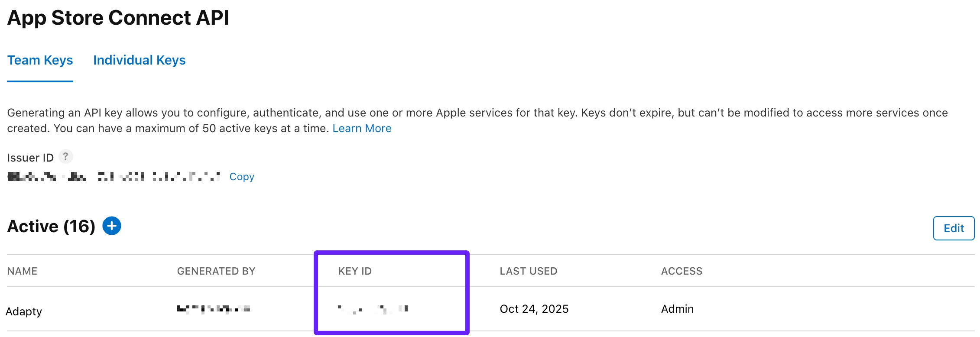Select the blurred Issuer ID value
Viewport: 980px width, 337px height.
[x=114, y=177]
